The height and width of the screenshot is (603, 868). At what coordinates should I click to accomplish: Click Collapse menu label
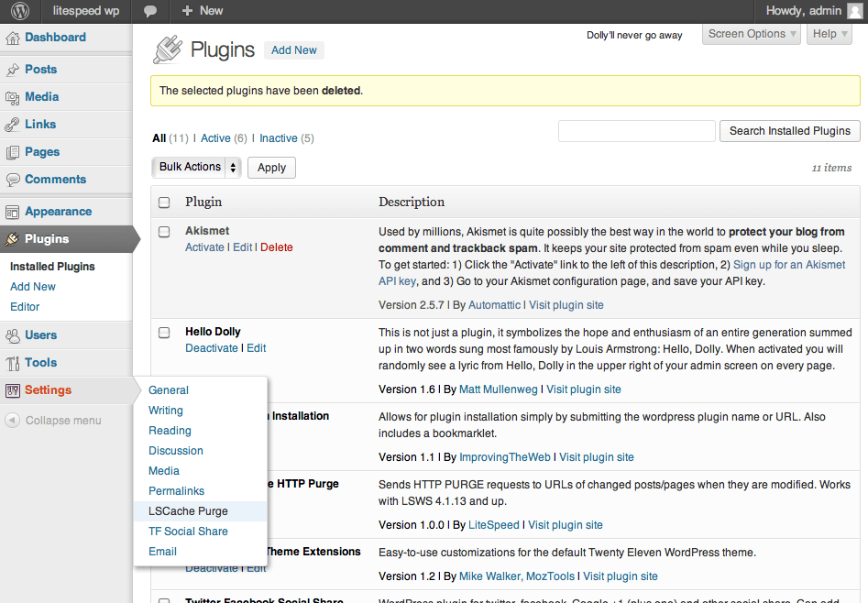[x=63, y=421]
